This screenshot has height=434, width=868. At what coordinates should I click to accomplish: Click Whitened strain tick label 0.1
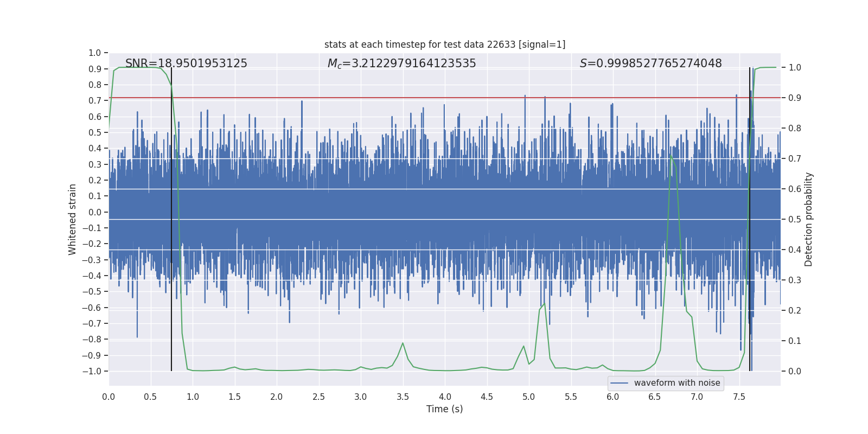click(95, 196)
